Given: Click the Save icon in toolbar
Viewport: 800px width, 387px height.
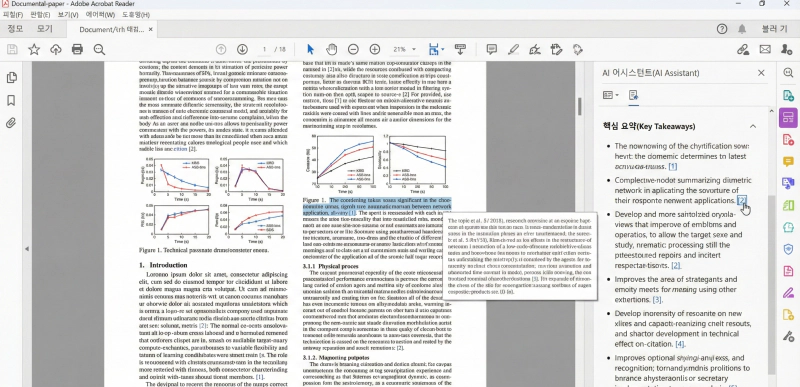Looking at the screenshot, I should 12,49.
